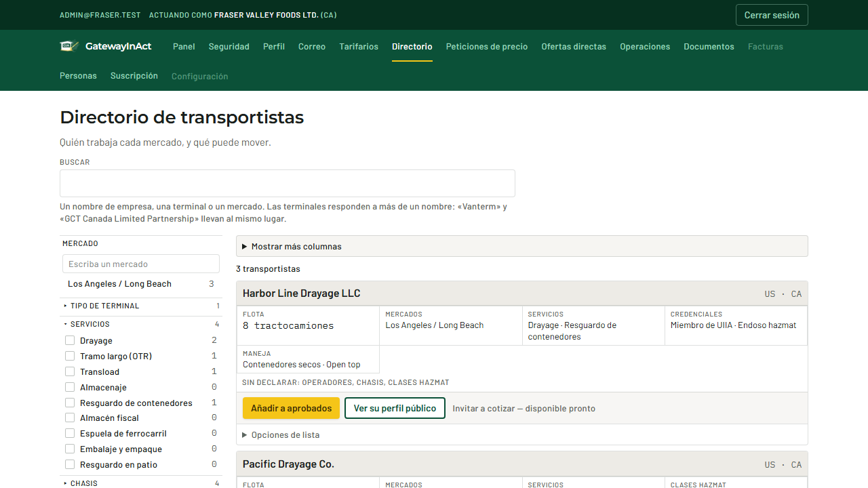Click the Escriba un mercado field
The height and width of the screenshot is (488, 868).
tap(141, 264)
